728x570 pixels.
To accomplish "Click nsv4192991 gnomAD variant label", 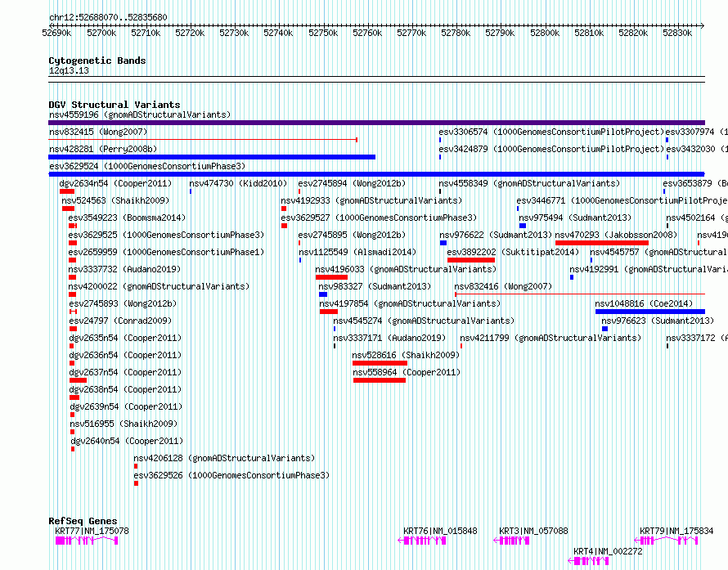I will click(649, 269).
